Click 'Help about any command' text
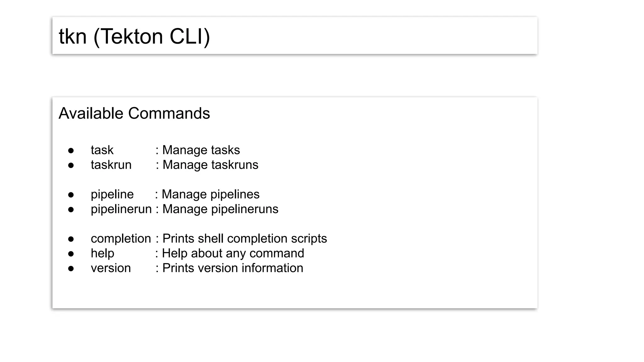 pyautogui.click(x=233, y=254)
